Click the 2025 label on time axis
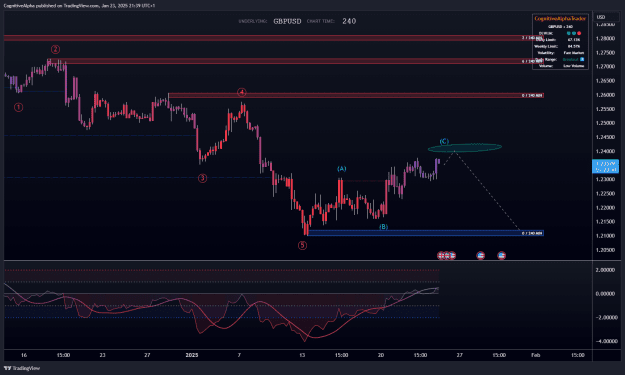Screen dimensions: 625x375 tap(192, 355)
